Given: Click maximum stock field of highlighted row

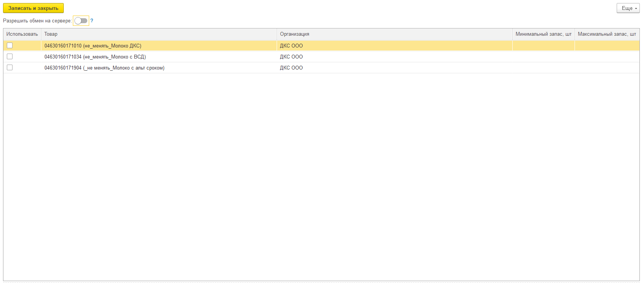Looking at the screenshot, I should click(x=606, y=46).
